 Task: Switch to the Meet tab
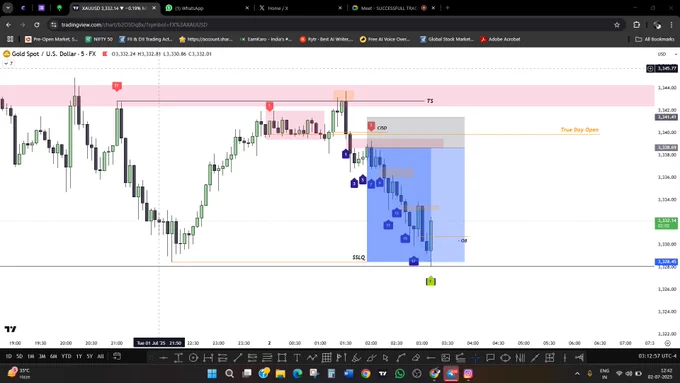tap(394, 8)
